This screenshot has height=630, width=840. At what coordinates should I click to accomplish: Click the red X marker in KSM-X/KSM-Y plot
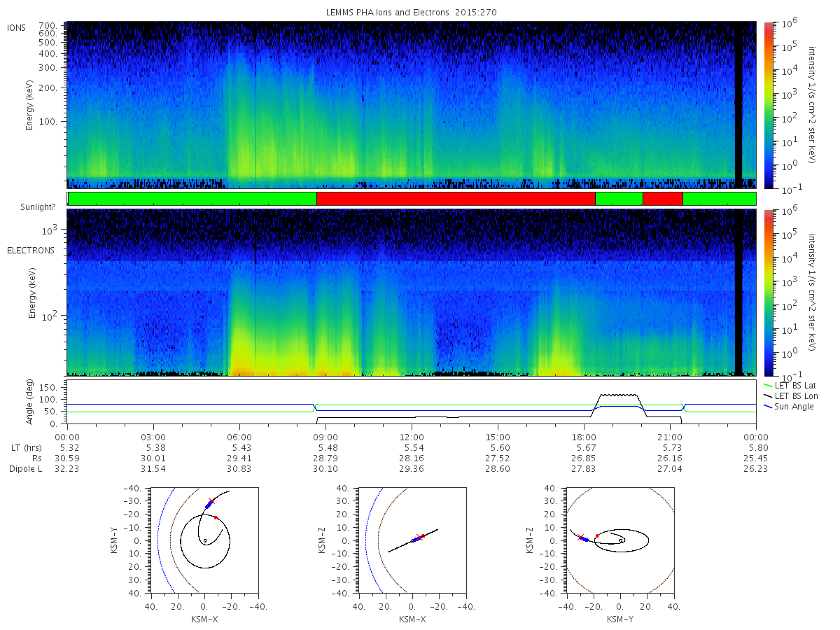(x=211, y=501)
